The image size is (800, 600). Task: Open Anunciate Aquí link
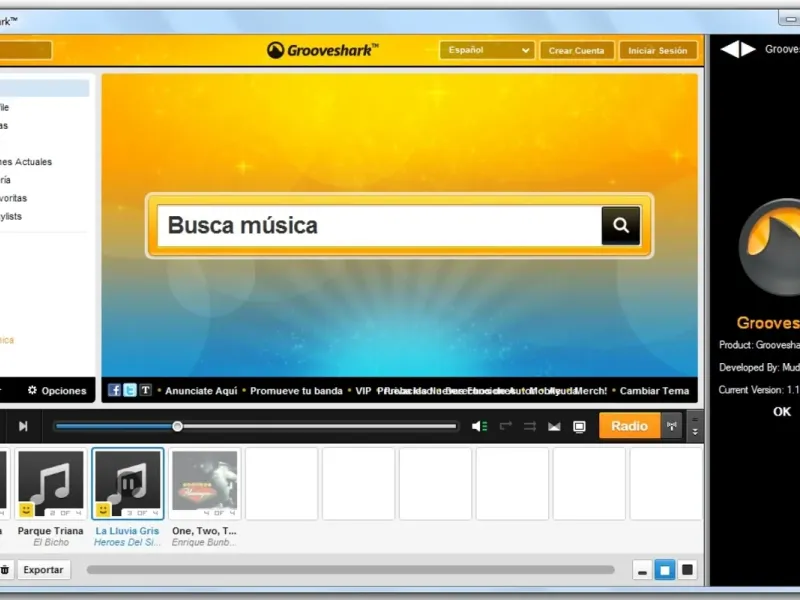click(x=201, y=391)
